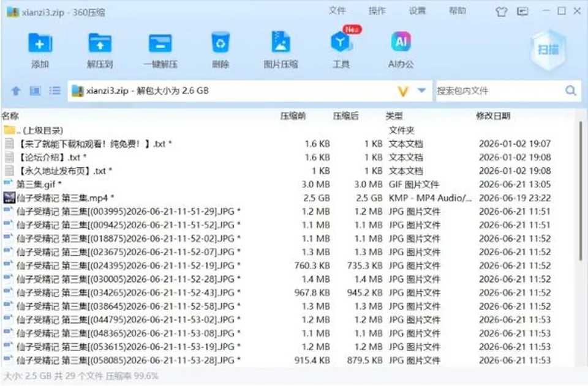Select the file 【论坛介绍】.txt
The height and width of the screenshot is (386, 588).
tap(287, 157)
